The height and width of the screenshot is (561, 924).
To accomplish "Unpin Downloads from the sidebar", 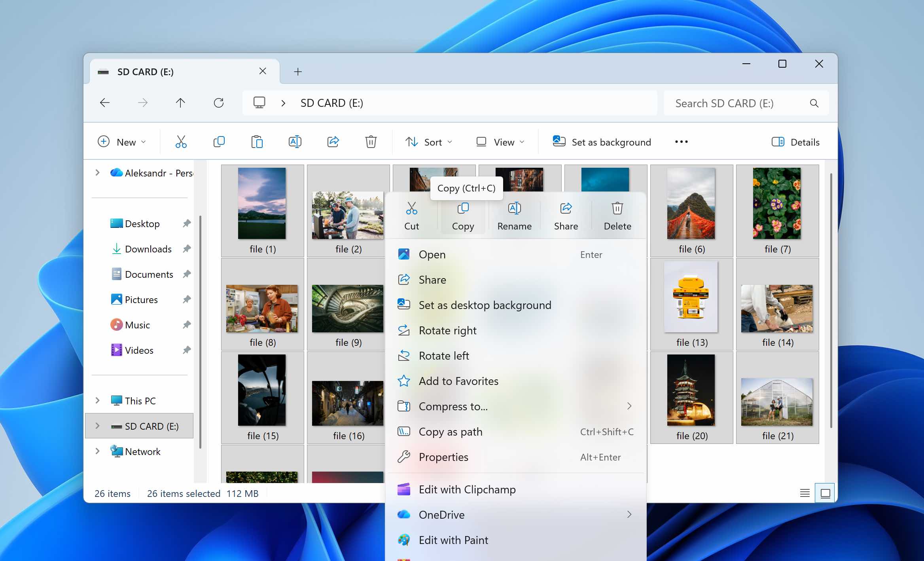I will tap(186, 249).
